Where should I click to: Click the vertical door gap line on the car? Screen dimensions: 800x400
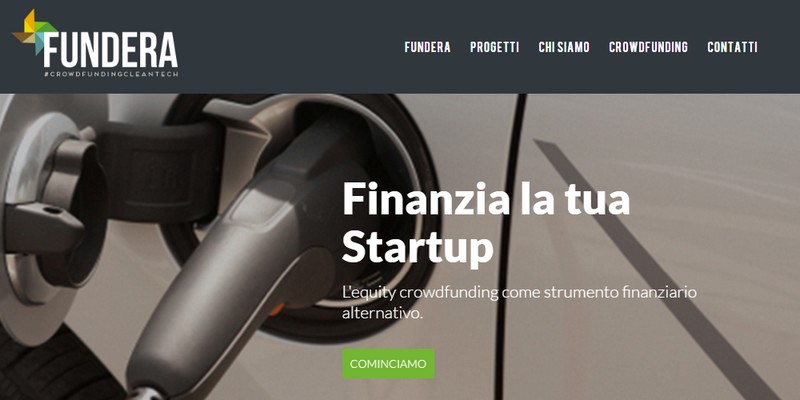click(508, 246)
